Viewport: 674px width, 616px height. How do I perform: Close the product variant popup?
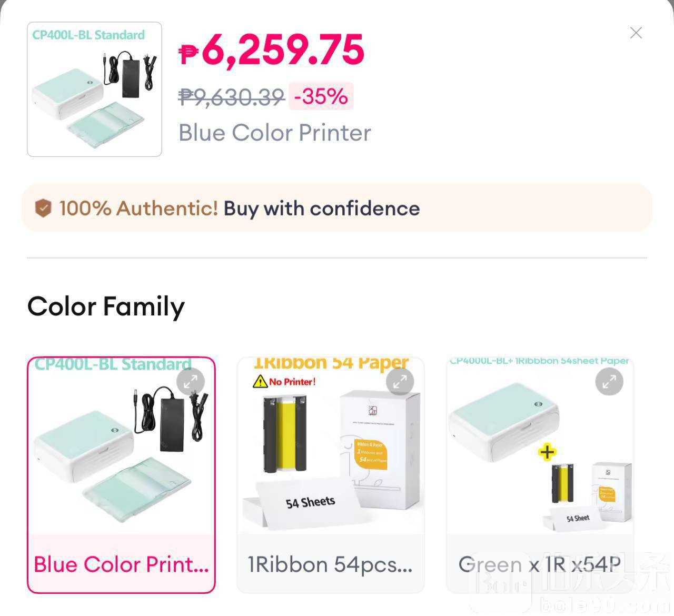(x=636, y=33)
